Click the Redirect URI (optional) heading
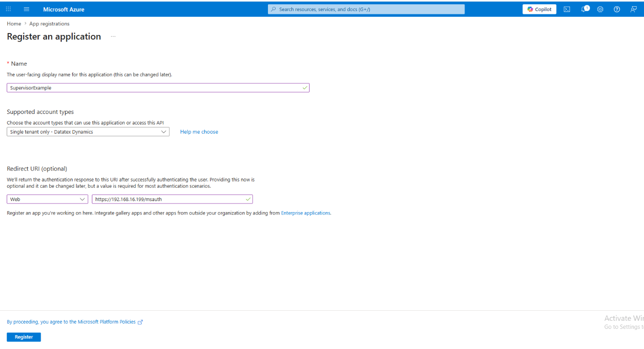This screenshot has width=644, height=349. (37, 169)
